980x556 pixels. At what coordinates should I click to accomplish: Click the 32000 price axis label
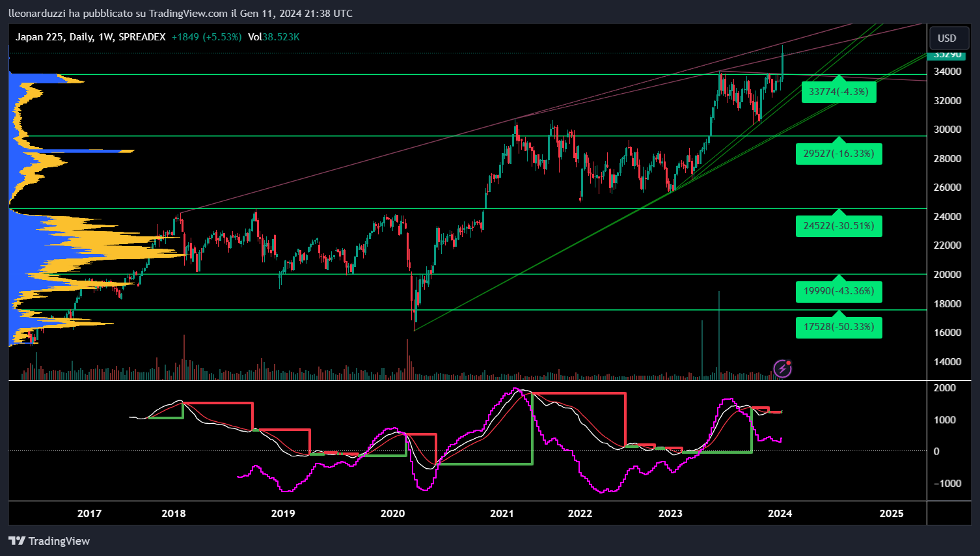pyautogui.click(x=947, y=100)
